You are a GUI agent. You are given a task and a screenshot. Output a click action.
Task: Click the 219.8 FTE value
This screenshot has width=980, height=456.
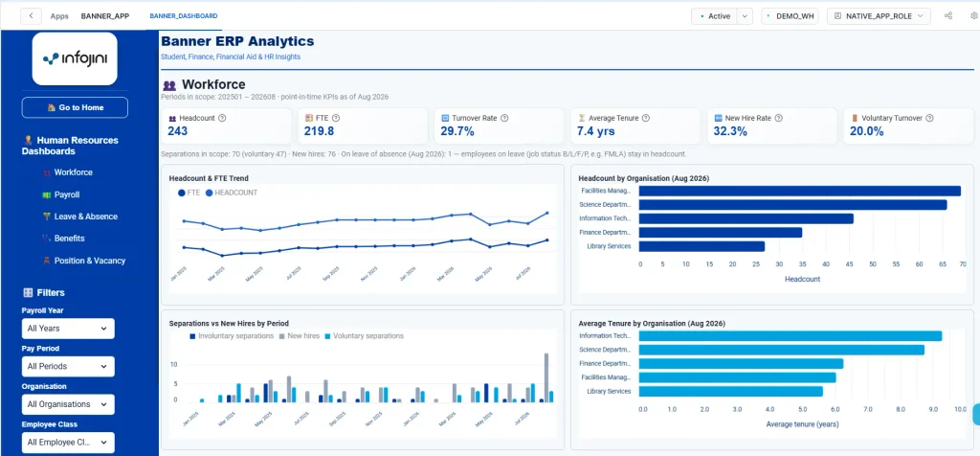click(x=320, y=131)
